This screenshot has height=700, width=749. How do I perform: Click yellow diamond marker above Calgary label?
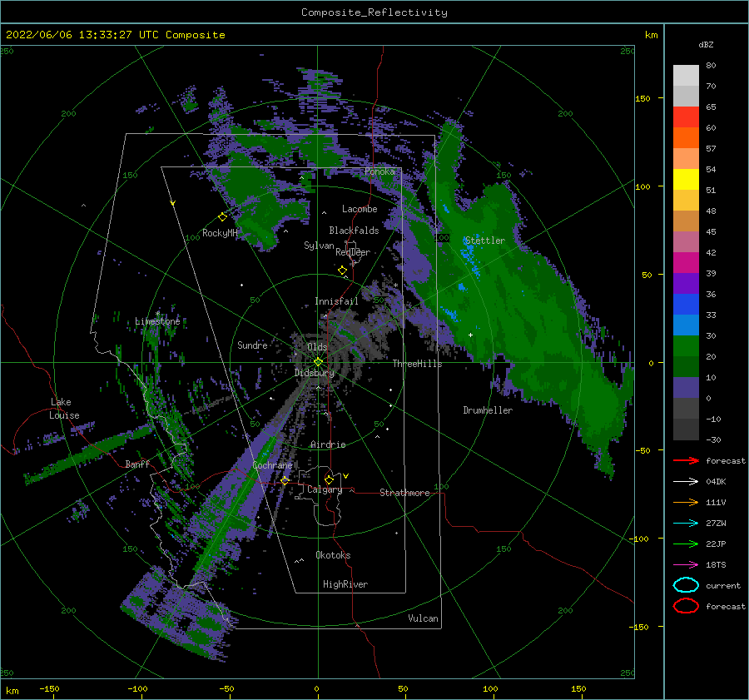(329, 479)
